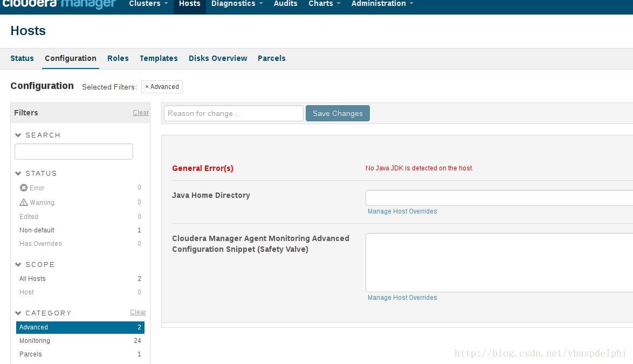633x364 pixels.
Task: Select the Advanced category
Action: [x=80, y=327]
